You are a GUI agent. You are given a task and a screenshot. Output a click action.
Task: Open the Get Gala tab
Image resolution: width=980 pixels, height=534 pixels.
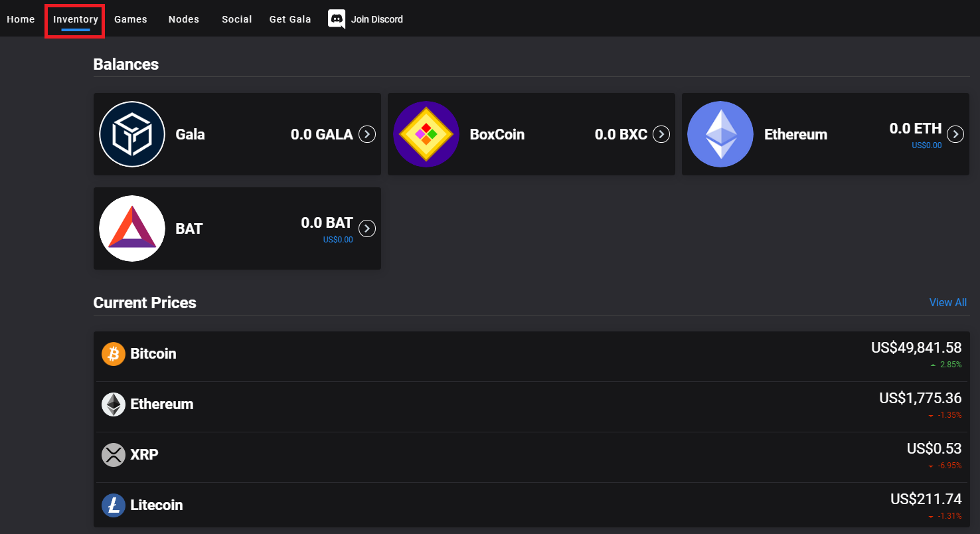(290, 19)
